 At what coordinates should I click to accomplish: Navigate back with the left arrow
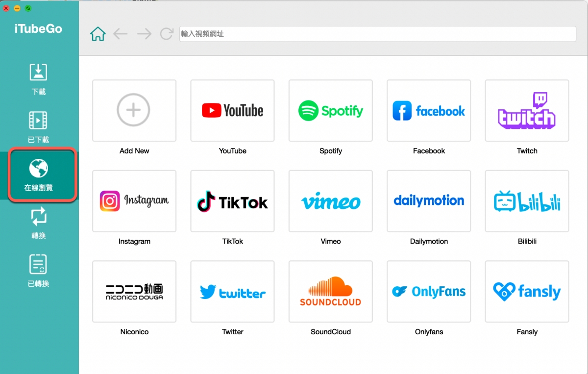(120, 34)
